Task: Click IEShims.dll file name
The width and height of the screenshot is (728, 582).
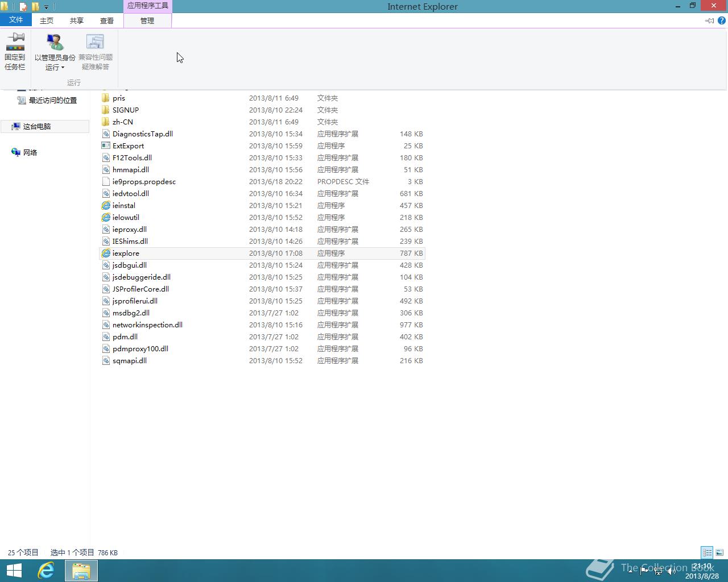Action: click(130, 242)
